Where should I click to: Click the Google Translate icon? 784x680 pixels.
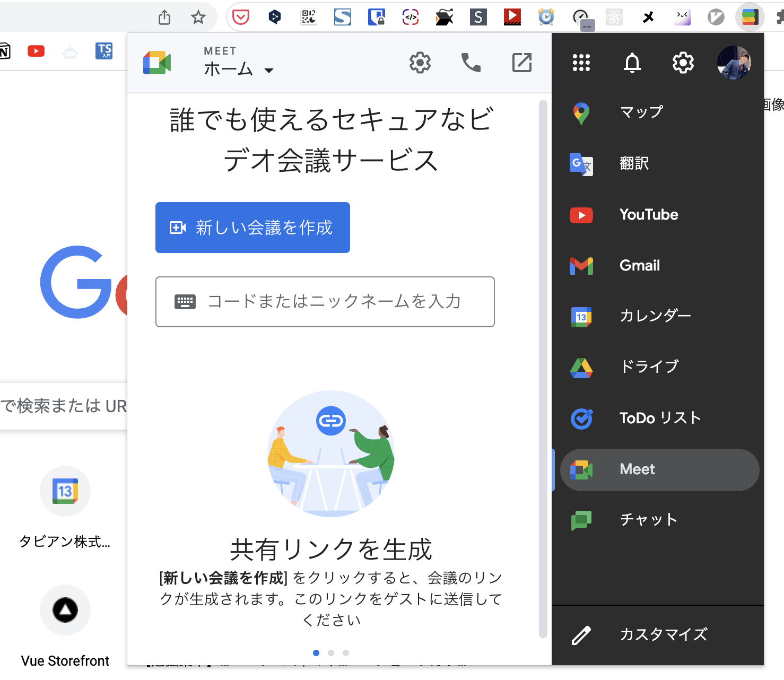[581, 164]
